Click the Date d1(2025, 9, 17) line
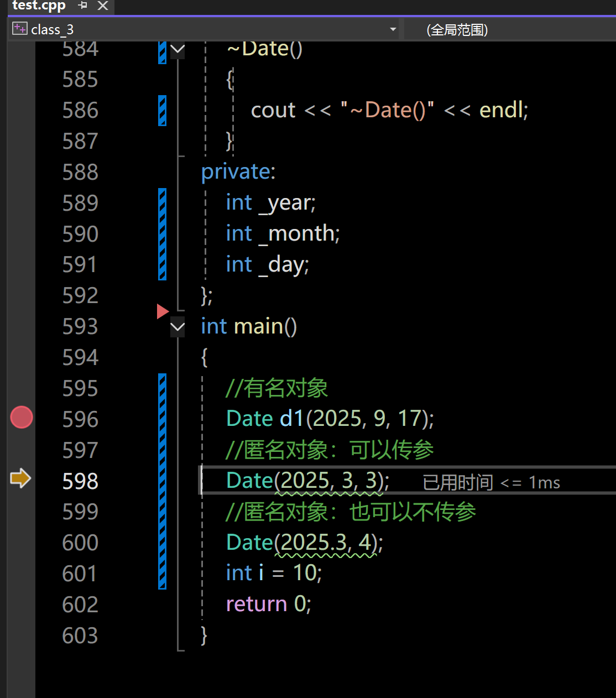 click(x=330, y=419)
